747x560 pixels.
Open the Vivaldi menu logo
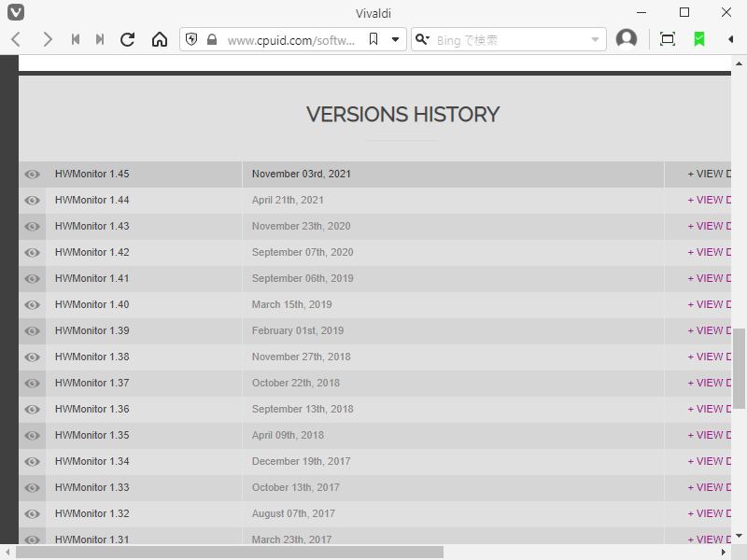click(x=16, y=12)
